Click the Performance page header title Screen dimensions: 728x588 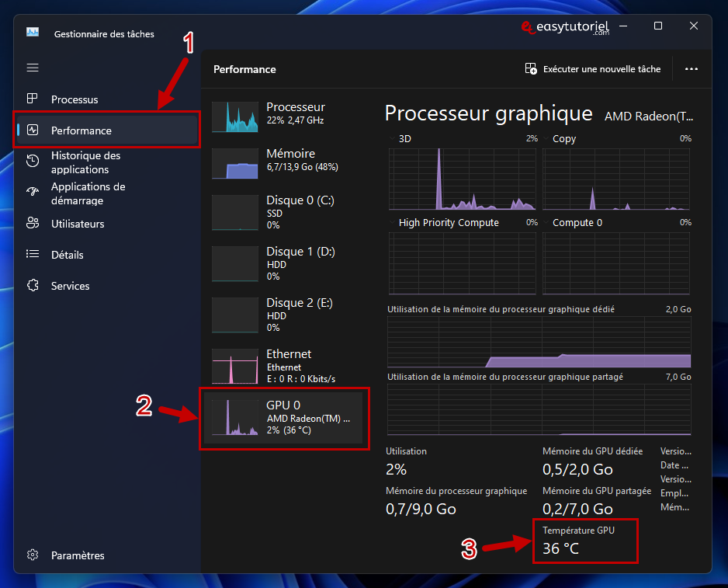(244, 69)
